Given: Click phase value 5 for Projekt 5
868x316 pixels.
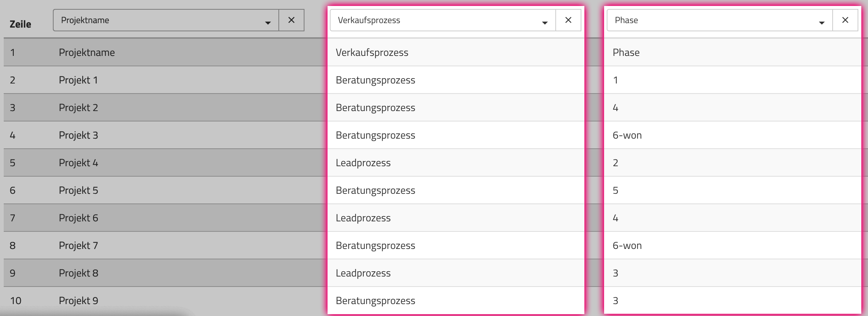Looking at the screenshot, I should pyautogui.click(x=615, y=190).
